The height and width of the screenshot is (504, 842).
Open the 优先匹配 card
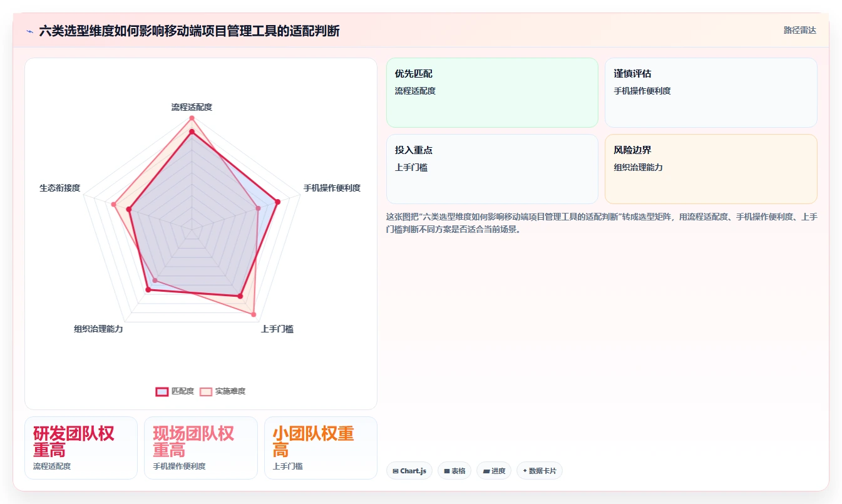pyautogui.click(x=492, y=93)
